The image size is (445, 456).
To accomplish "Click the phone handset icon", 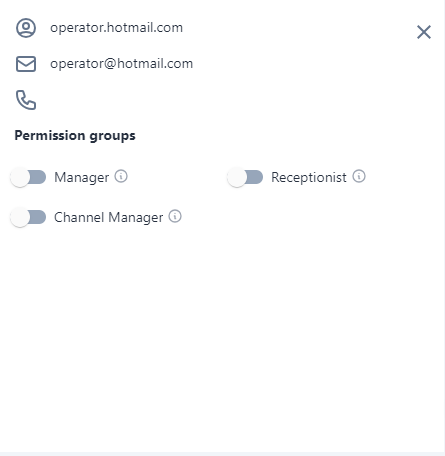I will click(x=26, y=100).
